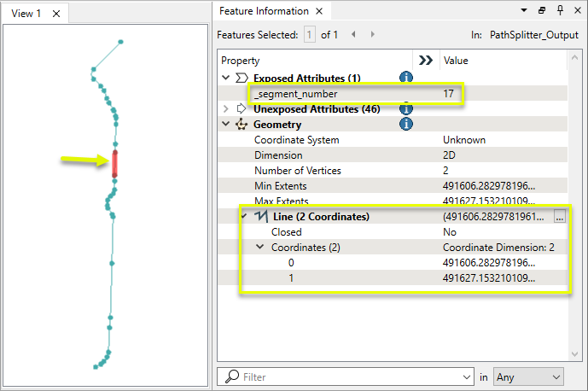Collapse the Exposed Attributes group
The height and width of the screenshot is (391, 588).
pos(226,78)
